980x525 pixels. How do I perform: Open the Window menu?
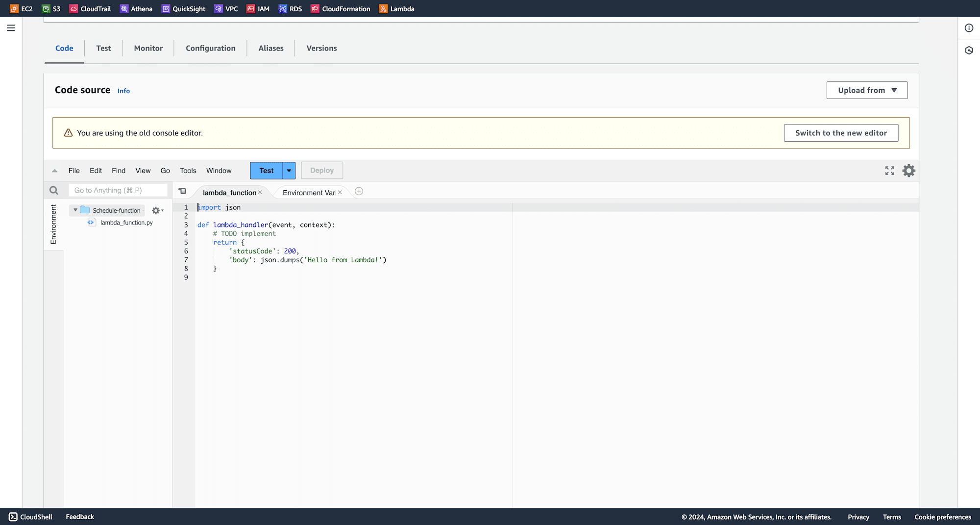(x=219, y=171)
